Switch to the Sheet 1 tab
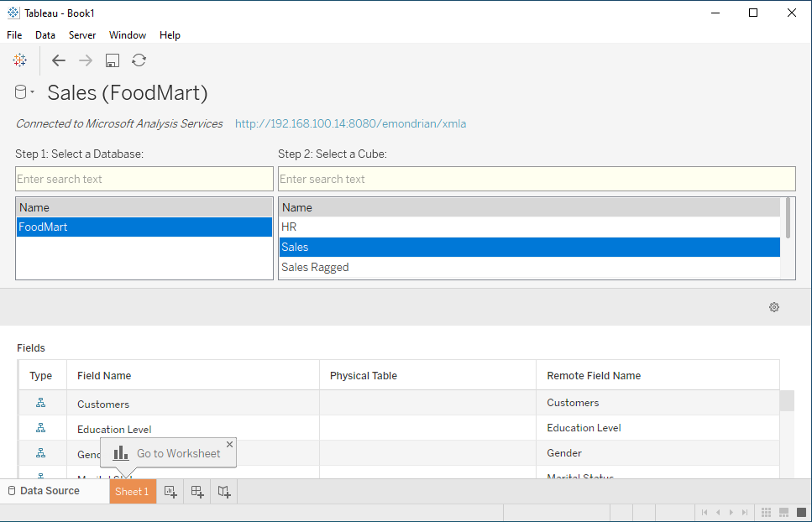 pyautogui.click(x=133, y=492)
